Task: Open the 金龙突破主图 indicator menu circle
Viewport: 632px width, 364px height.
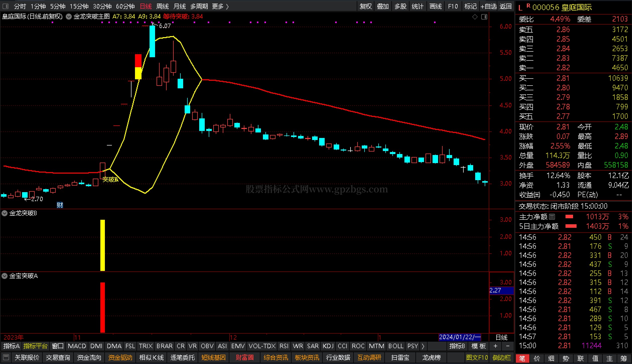Action: pyautogui.click(x=69, y=17)
